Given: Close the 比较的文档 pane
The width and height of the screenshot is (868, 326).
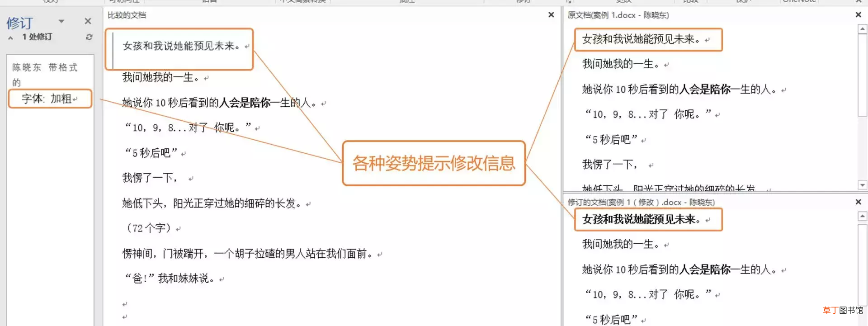Looking at the screenshot, I should [551, 15].
